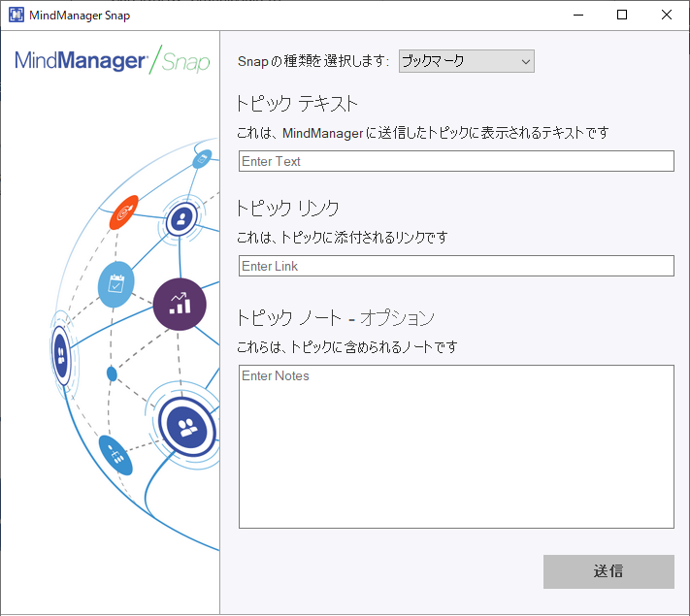Click the トピック テキスト heading
The height and width of the screenshot is (616, 690).
pos(297,104)
